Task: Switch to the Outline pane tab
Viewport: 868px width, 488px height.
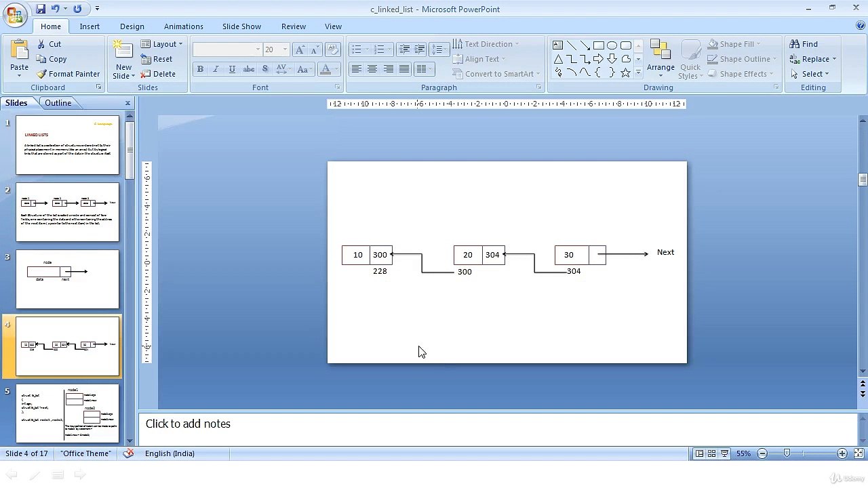Action: [58, 103]
